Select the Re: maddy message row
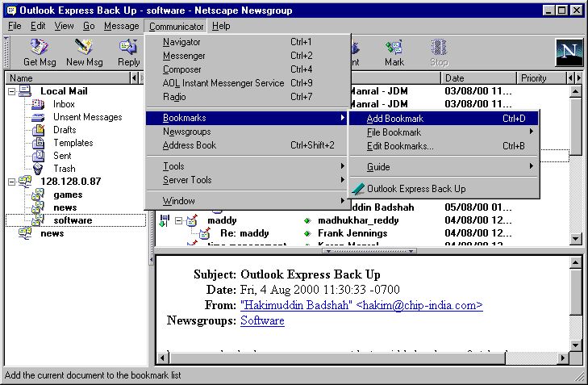The image size is (588, 385). click(362, 233)
